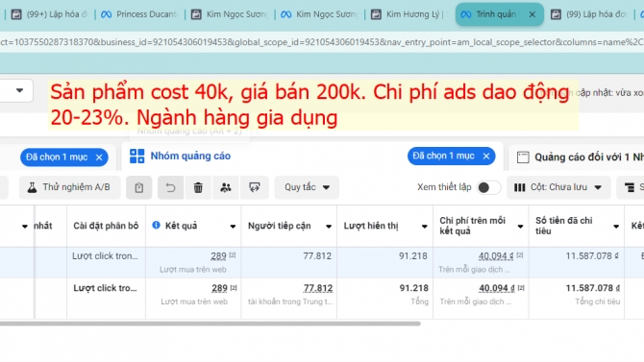The image size is (644, 362).
Task: Click the clipboard duplicate icon
Action: (138, 187)
